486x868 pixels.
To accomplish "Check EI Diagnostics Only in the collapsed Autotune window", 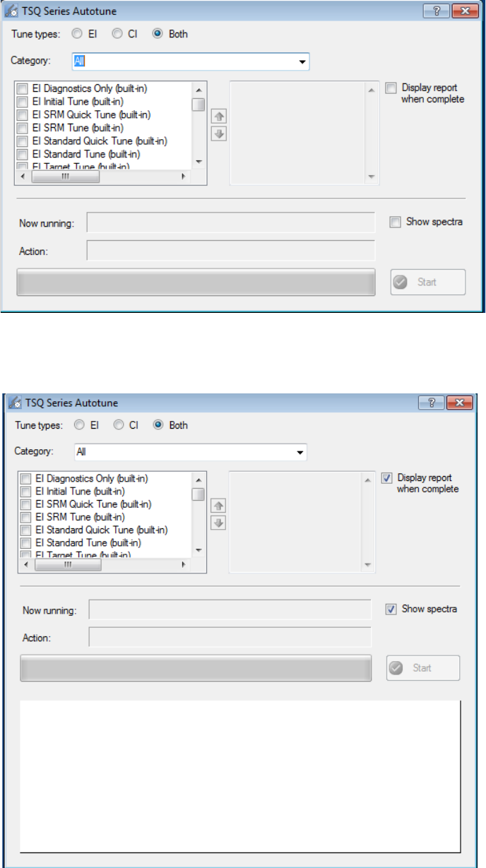I will [x=23, y=89].
